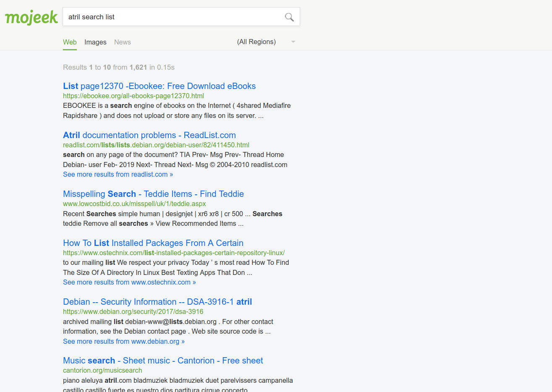Open 'Atril documentation problems - ReadList.com' result
The image size is (552, 392).
click(x=149, y=135)
